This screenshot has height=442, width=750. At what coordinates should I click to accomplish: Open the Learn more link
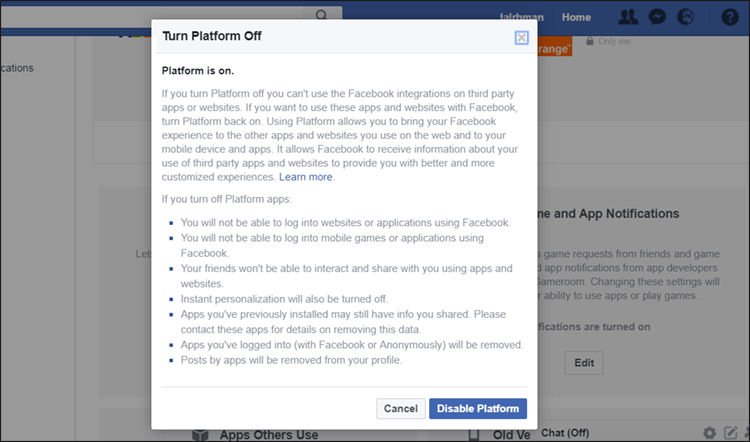coord(306,177)
